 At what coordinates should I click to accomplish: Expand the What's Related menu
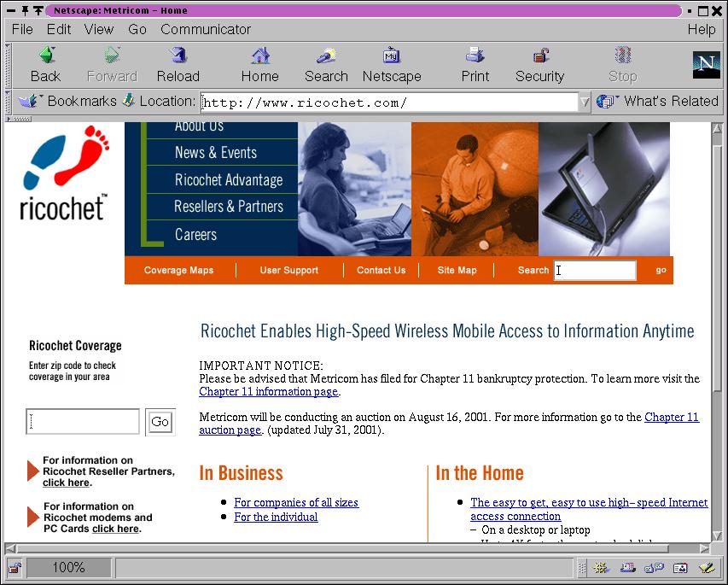(658, 101)
